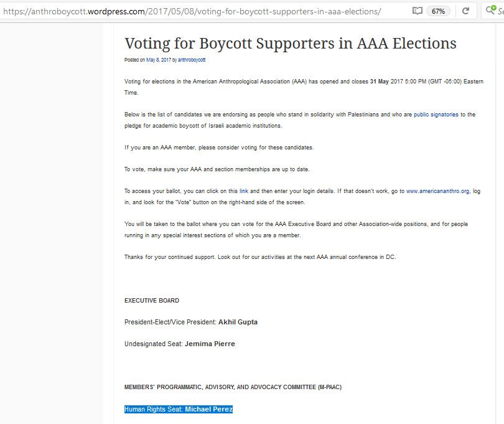Viewport: 504px width, 424px height.
Task: Click the search magnifier icon
Action: pos(490,11)
